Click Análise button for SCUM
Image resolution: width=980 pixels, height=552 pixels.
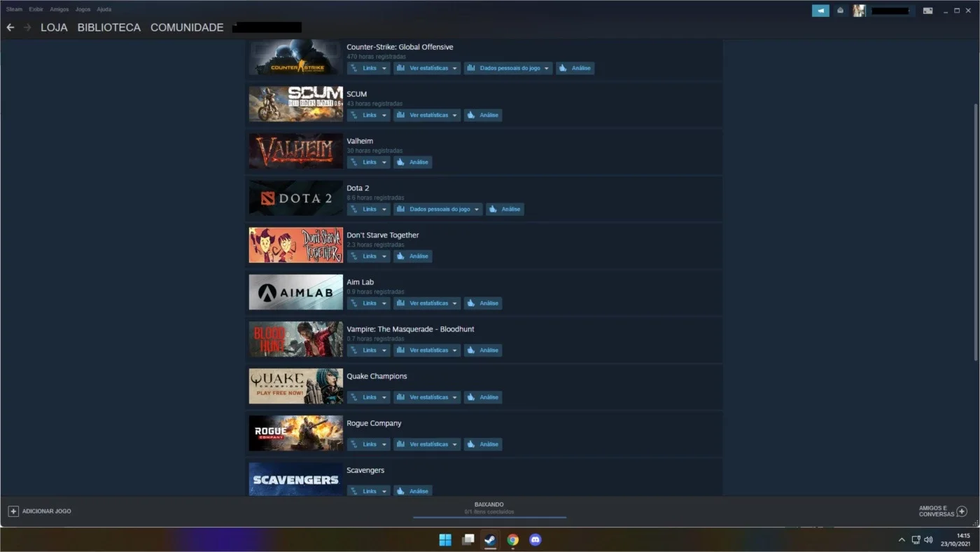pos(483,115)
